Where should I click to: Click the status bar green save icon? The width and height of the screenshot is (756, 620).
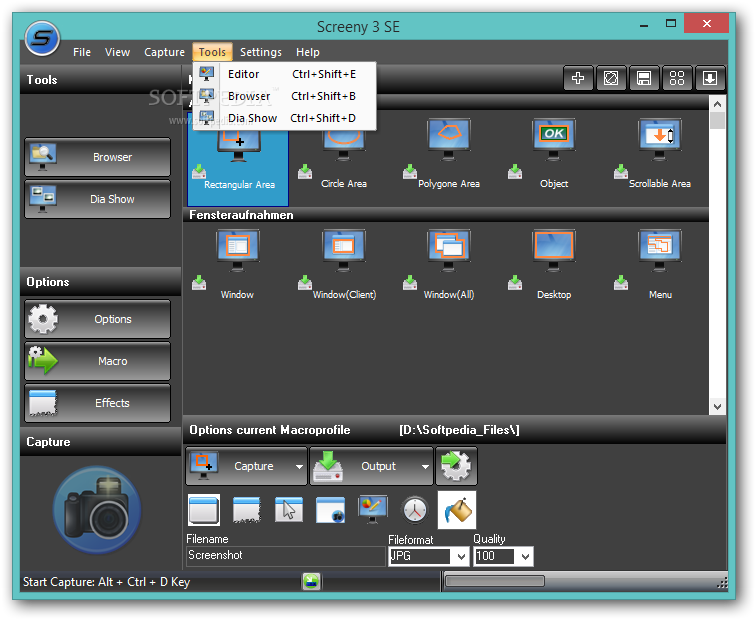311,582
